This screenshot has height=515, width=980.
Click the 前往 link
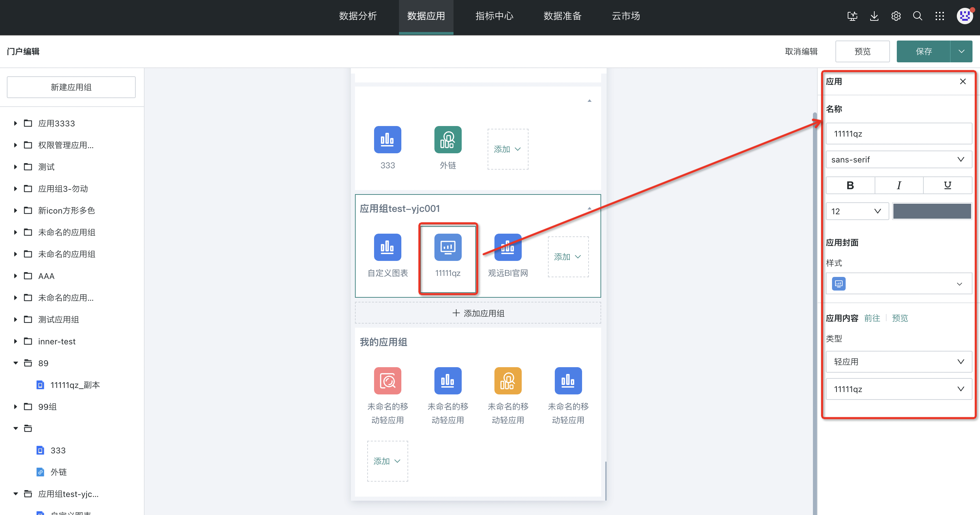point(872,318)
